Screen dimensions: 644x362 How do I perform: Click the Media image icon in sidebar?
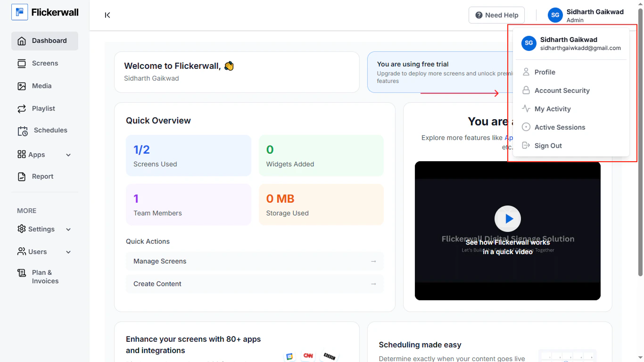pyautogui.click(x=22, y=86)
